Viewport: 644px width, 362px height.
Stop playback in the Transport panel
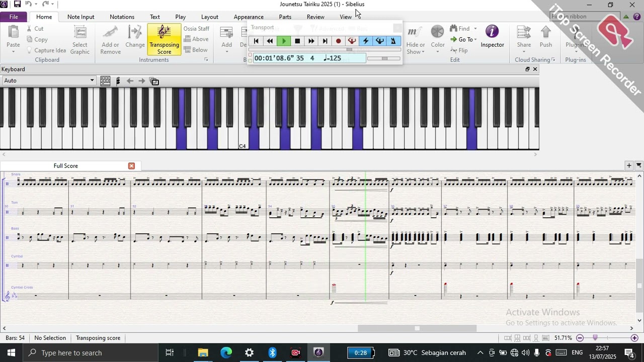pyautogui.click(x=297, y=41)
